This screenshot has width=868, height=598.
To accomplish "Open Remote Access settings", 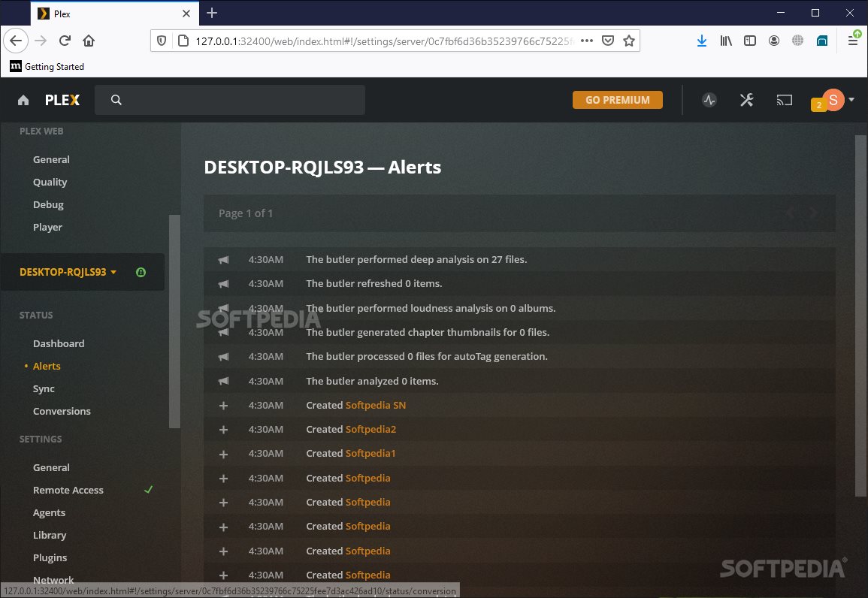I will pos(68,490).
